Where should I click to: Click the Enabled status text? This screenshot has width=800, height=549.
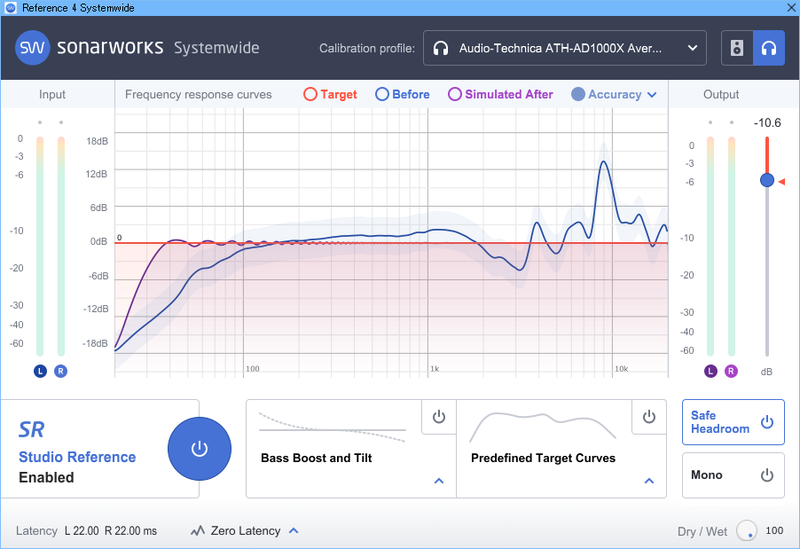[x=46, y=478]
